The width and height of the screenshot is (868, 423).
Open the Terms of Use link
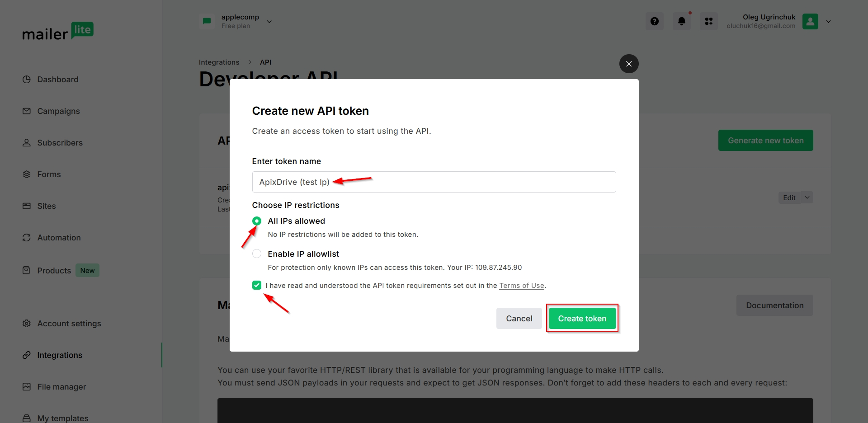coord(522,286)
